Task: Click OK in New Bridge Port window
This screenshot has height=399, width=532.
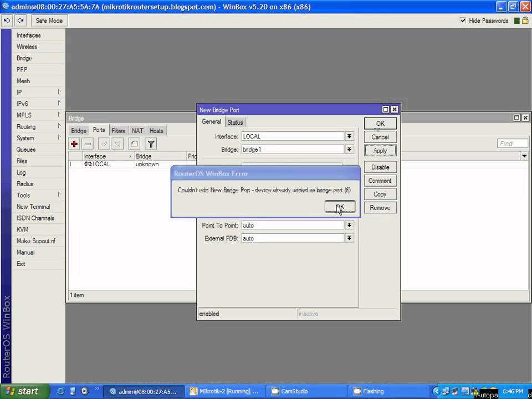Action: pyautogui.click(x=380, y=124)
